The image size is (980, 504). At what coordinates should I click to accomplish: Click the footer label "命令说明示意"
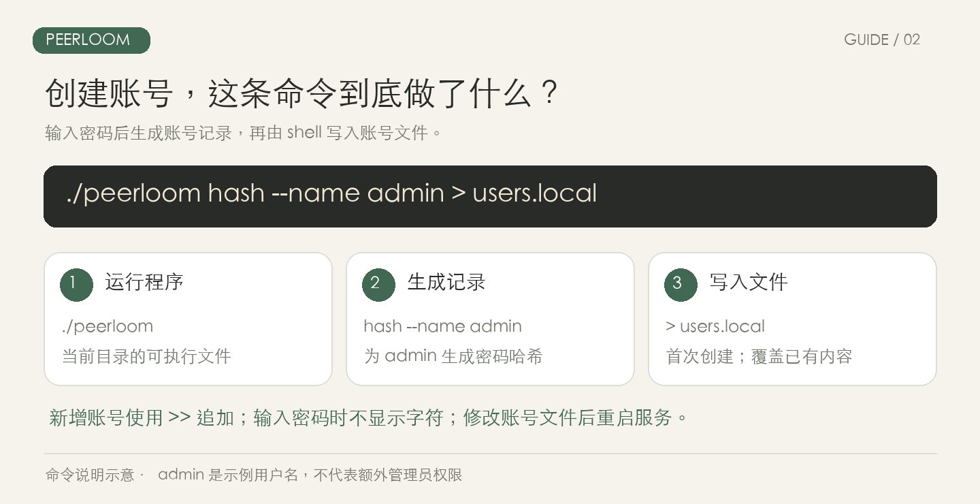click(90, 475)
